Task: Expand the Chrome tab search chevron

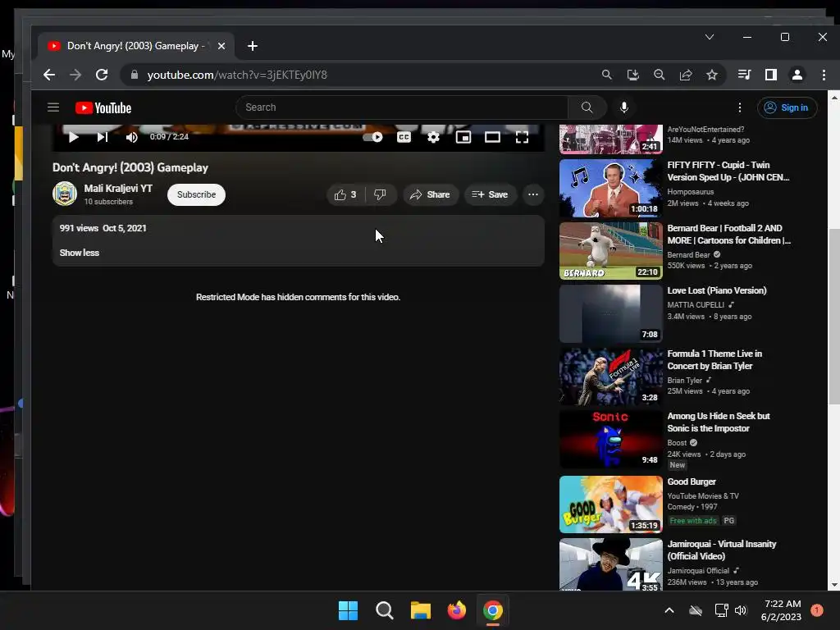Action: tap(710, 37)
